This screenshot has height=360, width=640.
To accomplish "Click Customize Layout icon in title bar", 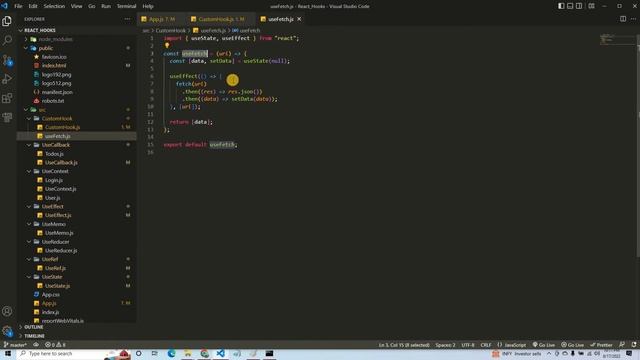I will tap(591, 6).
